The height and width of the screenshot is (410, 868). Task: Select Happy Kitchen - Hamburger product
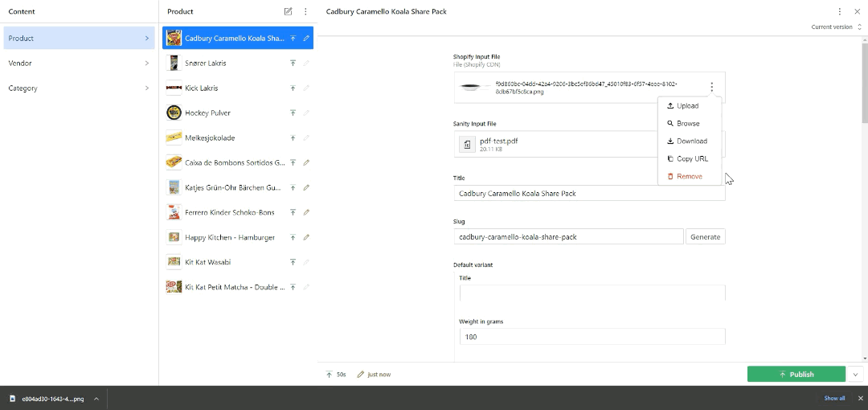[x=237, y=237]
